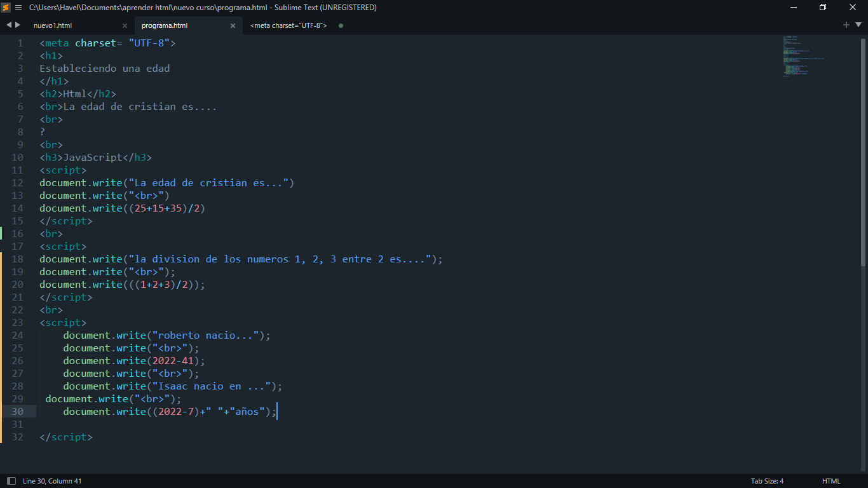Image resolution: width=868 pixels, height=488 pixels.
Task: Click the Line 30, Column 41 status indicator
Action: [52, 481]
